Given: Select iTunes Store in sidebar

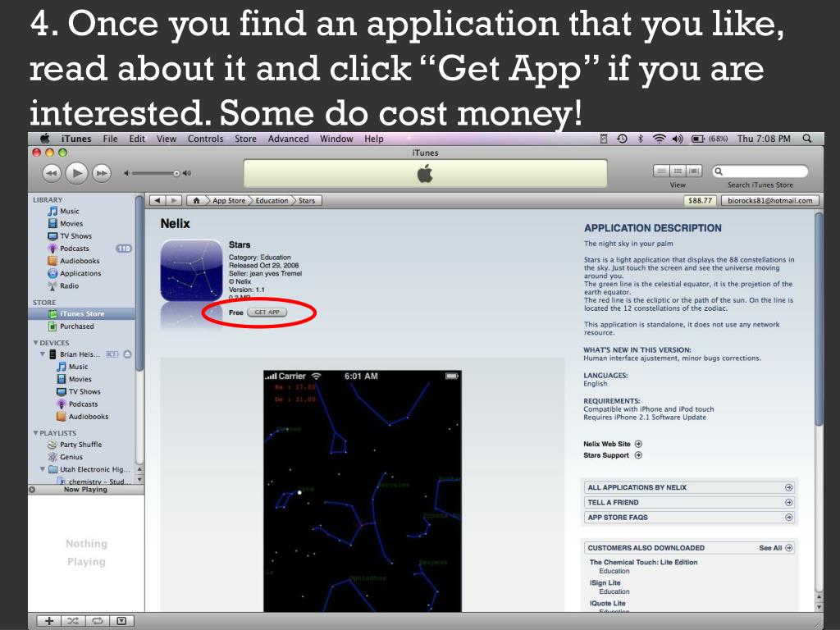Looking at the screenshot, I should (81, 314).
